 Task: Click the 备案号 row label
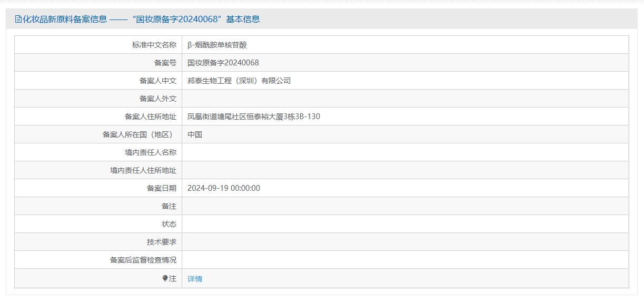pos(165,63)
